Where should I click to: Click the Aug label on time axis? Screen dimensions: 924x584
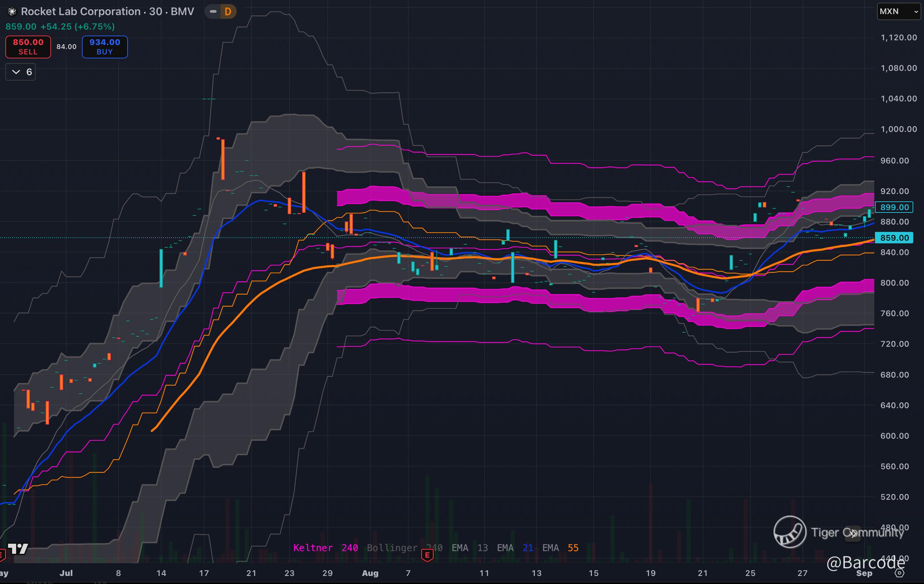coord(370,573)
